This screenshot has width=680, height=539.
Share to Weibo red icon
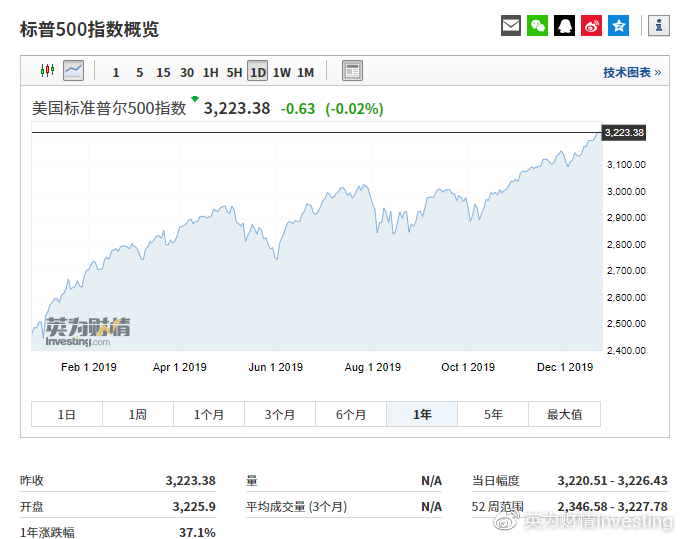pyautogui.click(x=592, y=26)
